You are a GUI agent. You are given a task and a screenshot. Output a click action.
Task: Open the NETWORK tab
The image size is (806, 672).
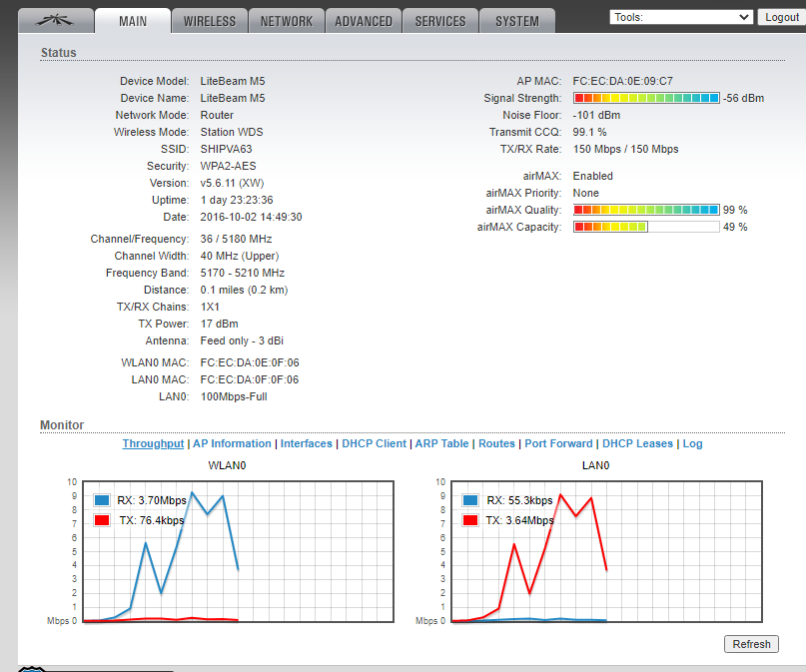tap(287, 21)
